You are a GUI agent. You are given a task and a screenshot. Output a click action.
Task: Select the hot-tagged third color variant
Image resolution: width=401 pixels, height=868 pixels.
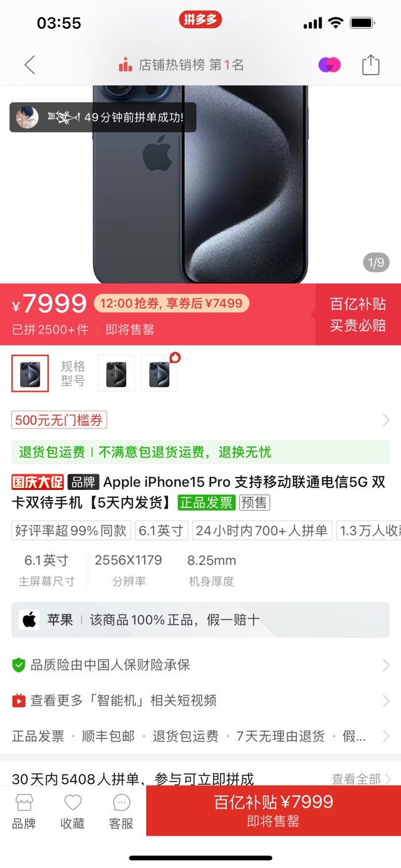159,374
